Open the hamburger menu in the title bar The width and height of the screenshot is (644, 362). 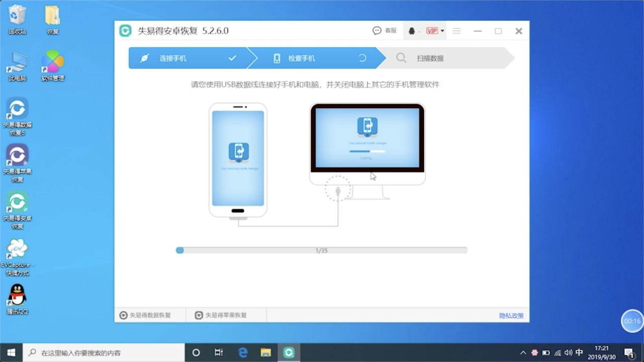456,31
